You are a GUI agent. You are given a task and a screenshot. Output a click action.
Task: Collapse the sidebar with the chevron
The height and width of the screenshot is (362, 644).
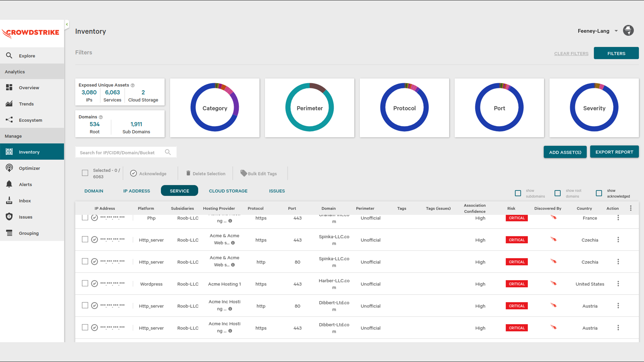[x=67, y=24]
